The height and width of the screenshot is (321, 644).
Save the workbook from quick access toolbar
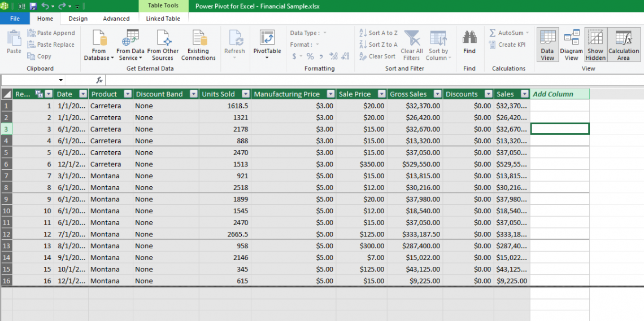click(33, 6)
